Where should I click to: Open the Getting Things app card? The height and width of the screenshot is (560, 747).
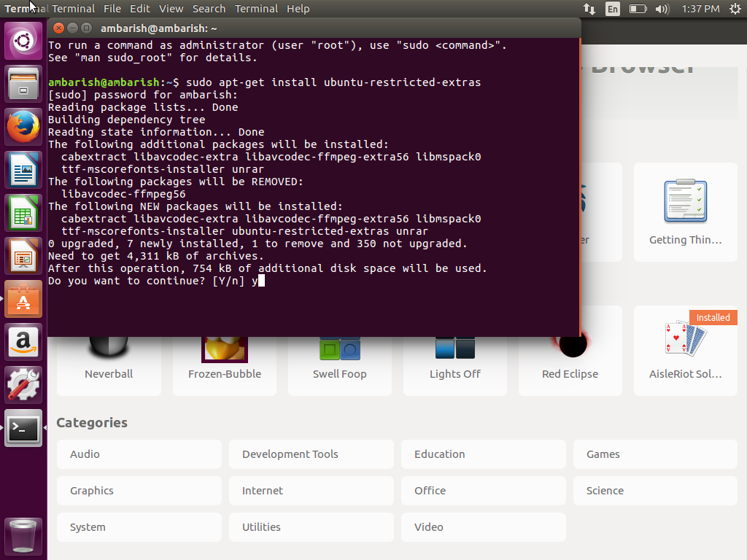point(686,212)
